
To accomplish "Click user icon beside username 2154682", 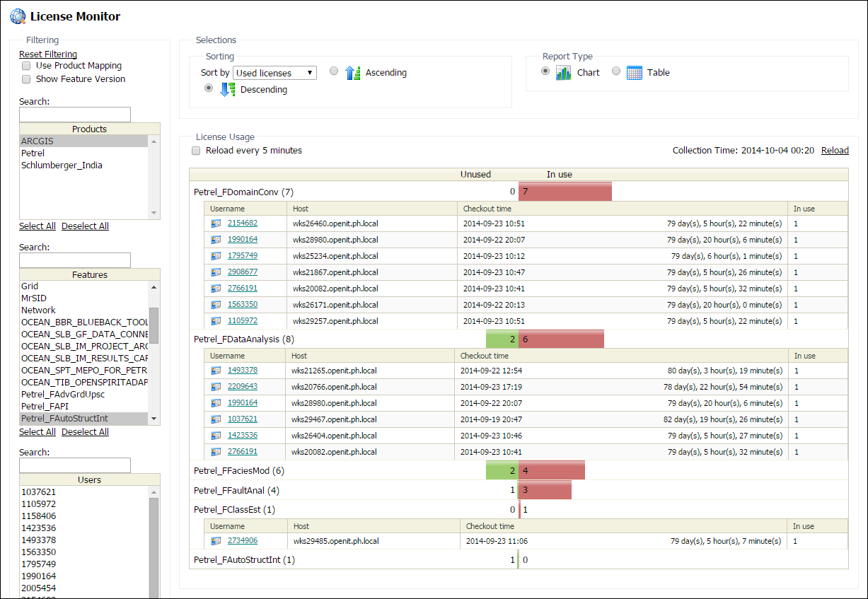I will coord(216,223).
